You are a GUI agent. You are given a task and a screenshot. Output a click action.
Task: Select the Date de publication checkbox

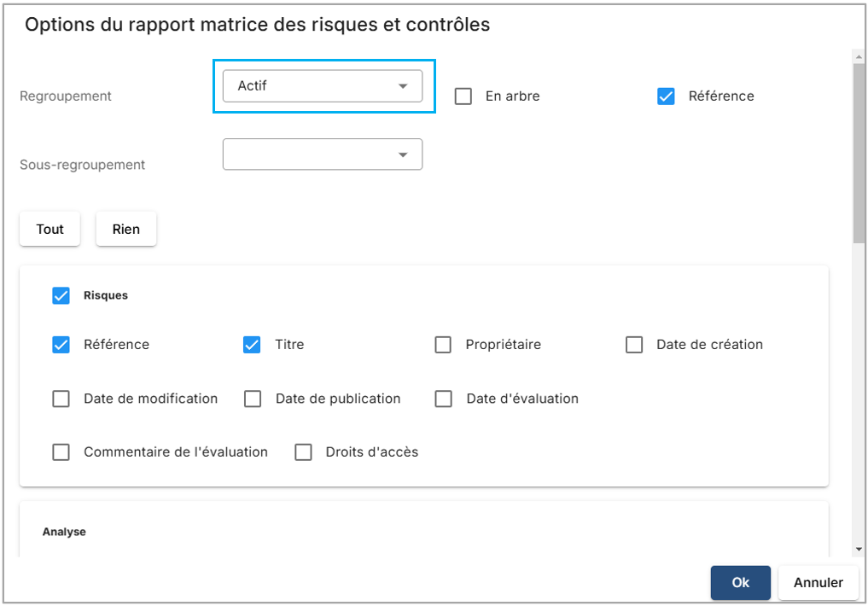tap(253, 399)
